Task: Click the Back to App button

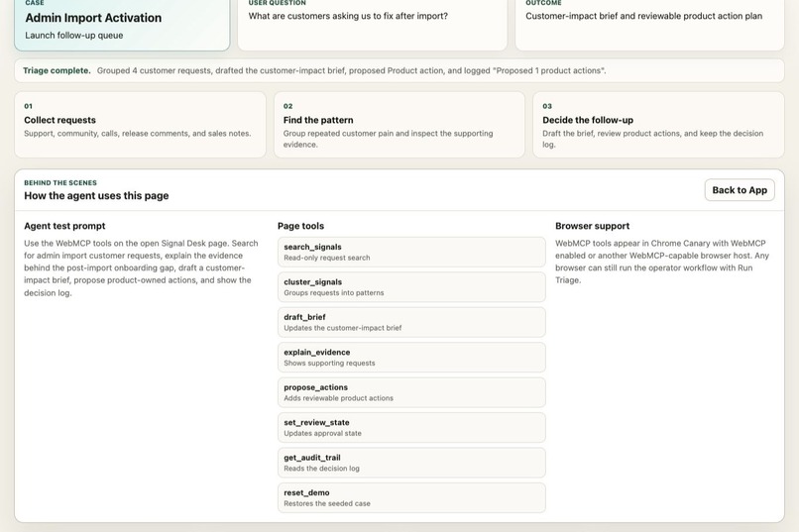Action: click(x=740, y=190)
